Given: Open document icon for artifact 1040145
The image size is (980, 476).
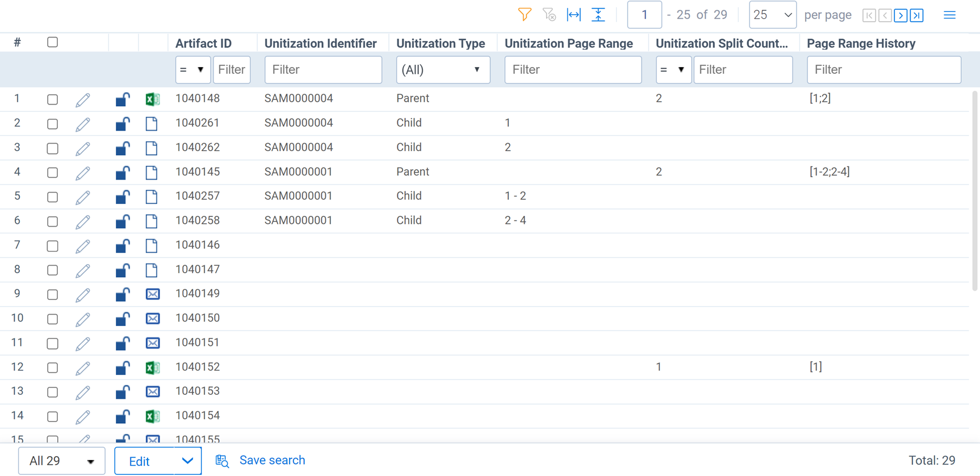Looking at the screenshot, I should click(152, 172).
